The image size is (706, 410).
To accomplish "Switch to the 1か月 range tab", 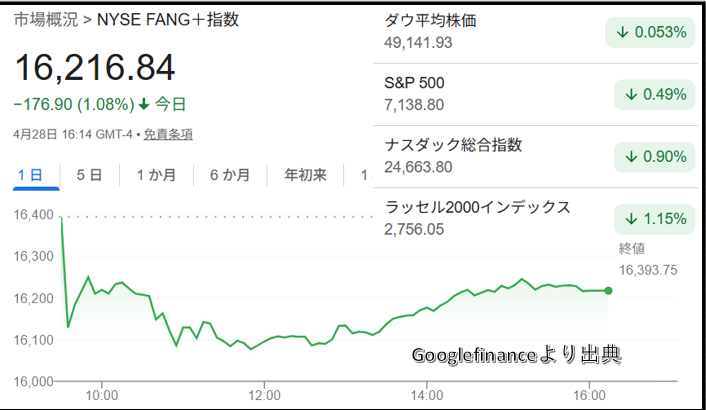I will point(156,175).
